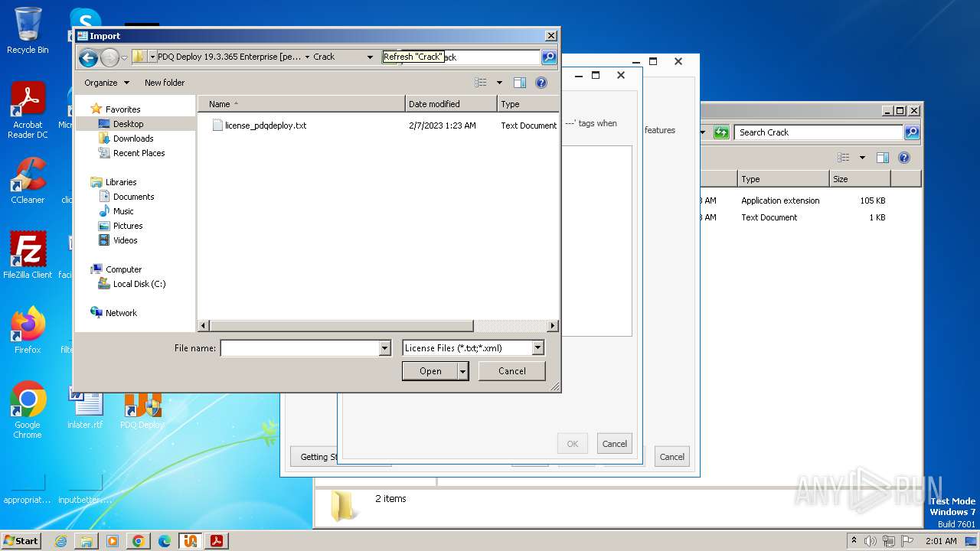
Task: Click the network tray icon
Action: (889, 541)
